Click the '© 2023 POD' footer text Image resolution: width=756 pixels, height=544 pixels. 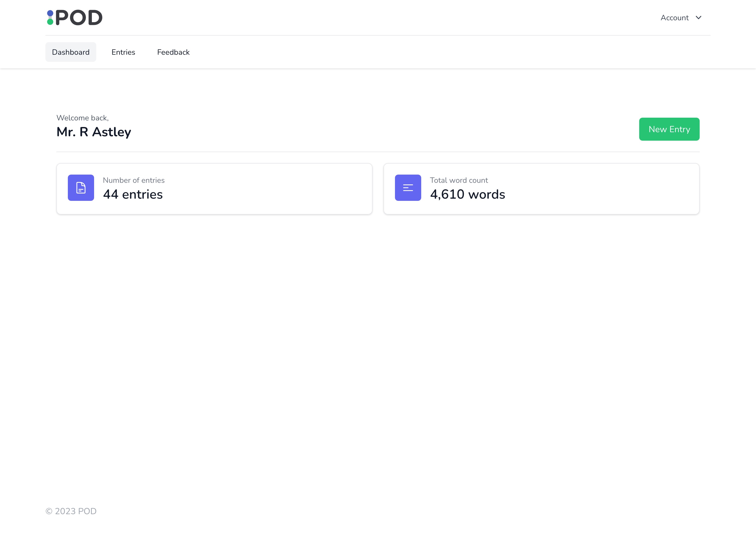point(71,511)
